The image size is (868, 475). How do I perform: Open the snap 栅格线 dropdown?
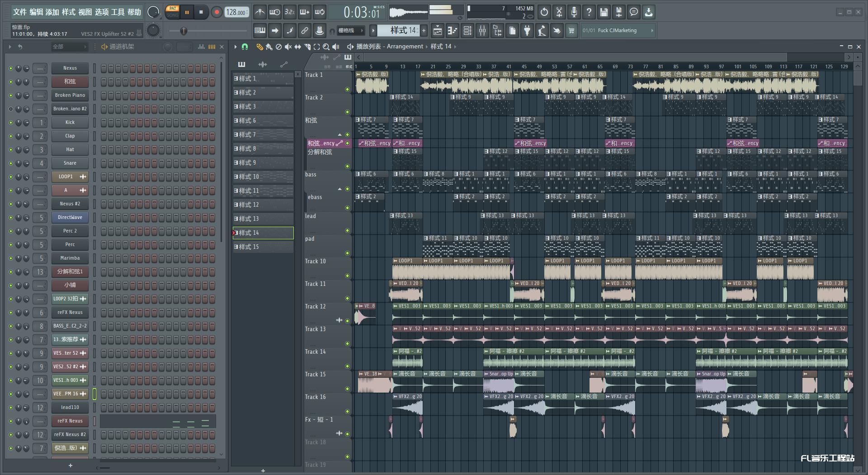(351, 31)
